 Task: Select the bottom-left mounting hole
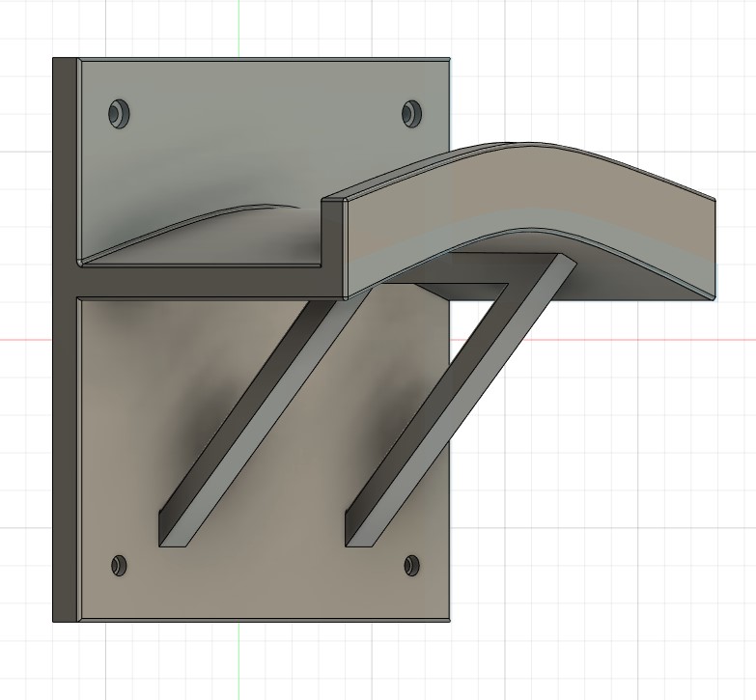pyautogui.click(x=120, y=565)
